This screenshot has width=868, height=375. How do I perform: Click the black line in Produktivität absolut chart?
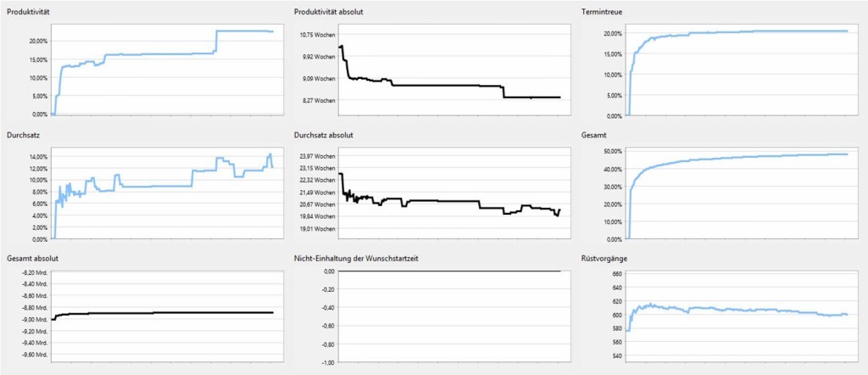pyautogui.click(x=441, y=86)
